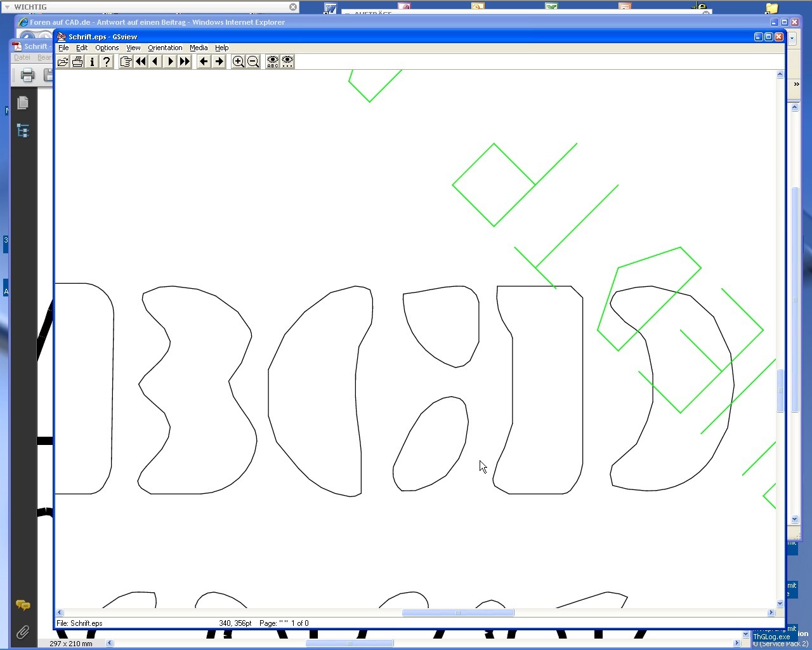Go to next page with single right triangle
812x650 pixels.
coord(170,62)
